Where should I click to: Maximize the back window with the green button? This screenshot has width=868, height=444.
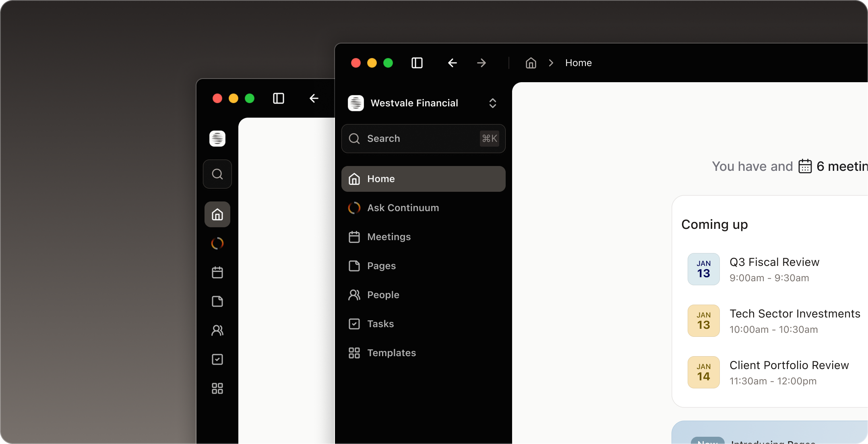coord(250,98)
